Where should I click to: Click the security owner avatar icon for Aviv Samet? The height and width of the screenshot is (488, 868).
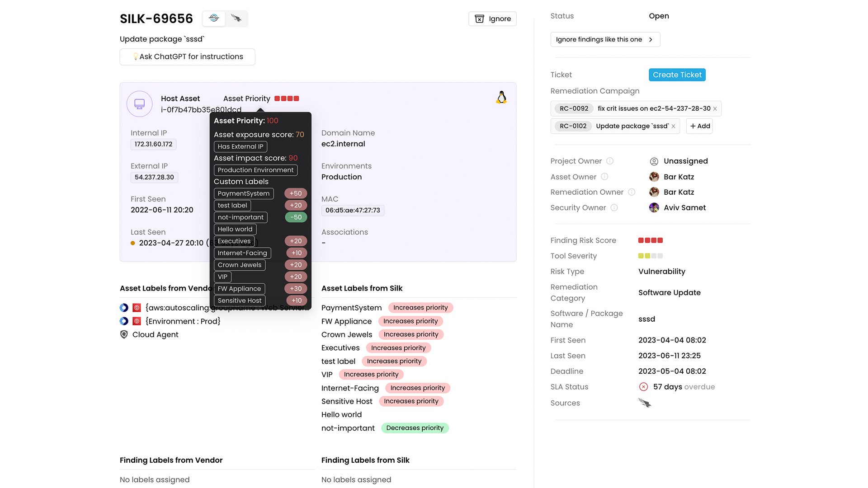click(654, 207)
